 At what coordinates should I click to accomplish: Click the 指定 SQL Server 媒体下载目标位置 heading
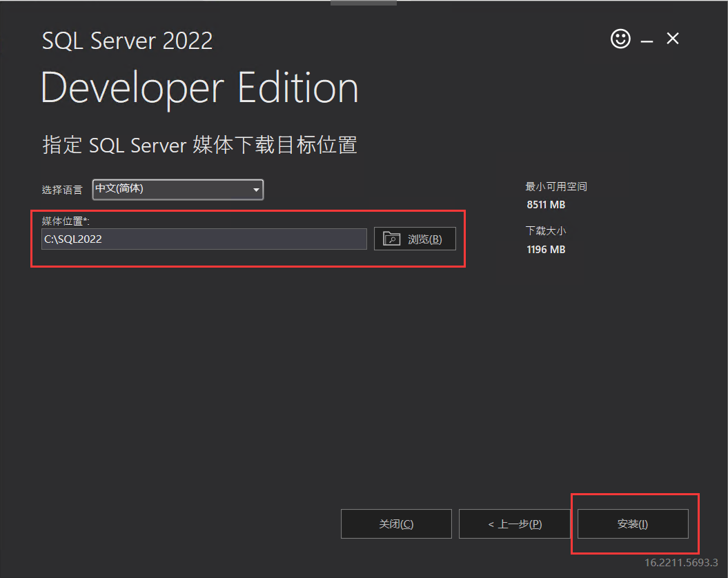[199, 145]
